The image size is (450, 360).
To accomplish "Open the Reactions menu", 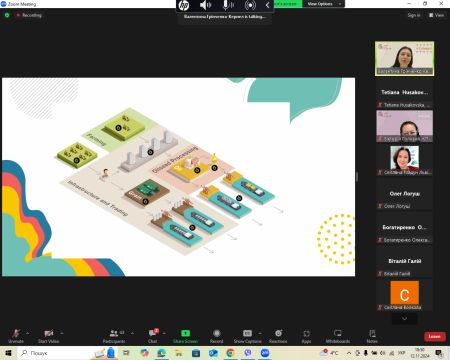I will pyautogui.click(x=278, y=336).
